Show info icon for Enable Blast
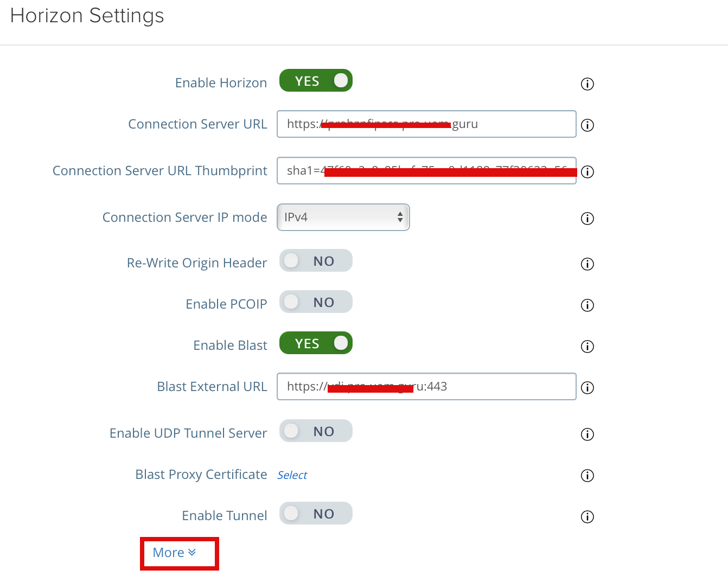This screenshot has width=728, height=576. [587, 347]
